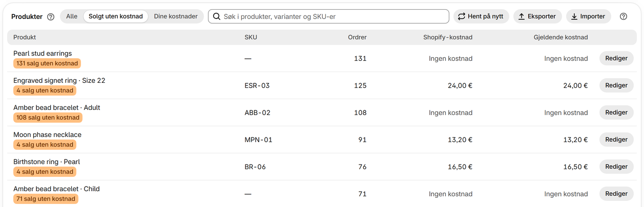This screenshot has width=644, height=207.
Task: Click the SKU ABB-02 cell
Action: [258, 112]
